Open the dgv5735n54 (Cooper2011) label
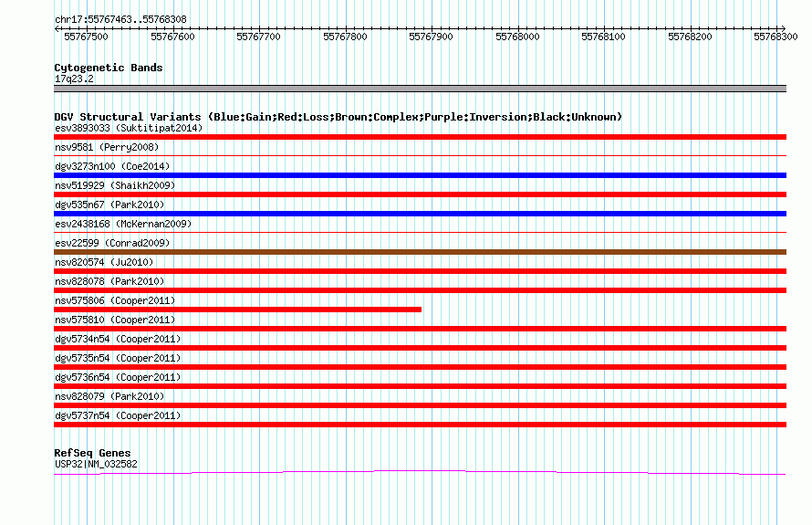The width and height of the screenshot is (812, 525). pos(118,358)
